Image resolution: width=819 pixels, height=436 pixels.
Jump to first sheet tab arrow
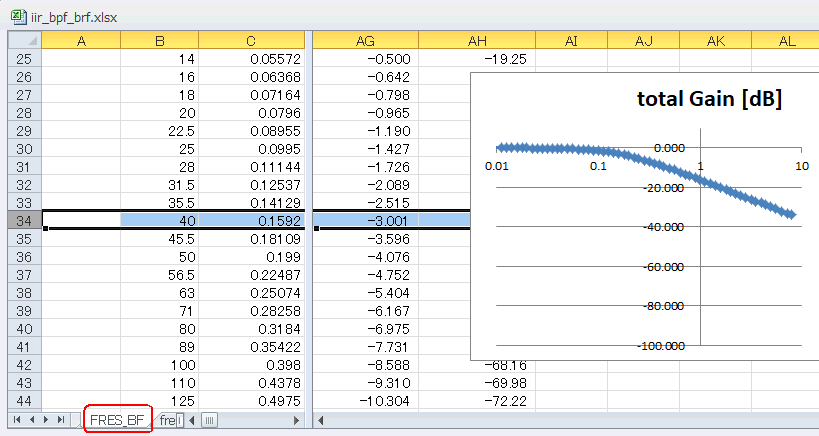click(x=17, y=420)
